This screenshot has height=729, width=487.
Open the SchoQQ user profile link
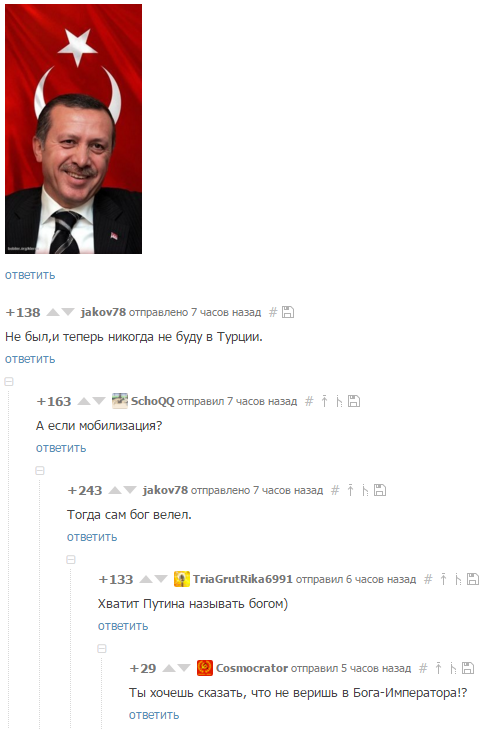pos(153,401)
